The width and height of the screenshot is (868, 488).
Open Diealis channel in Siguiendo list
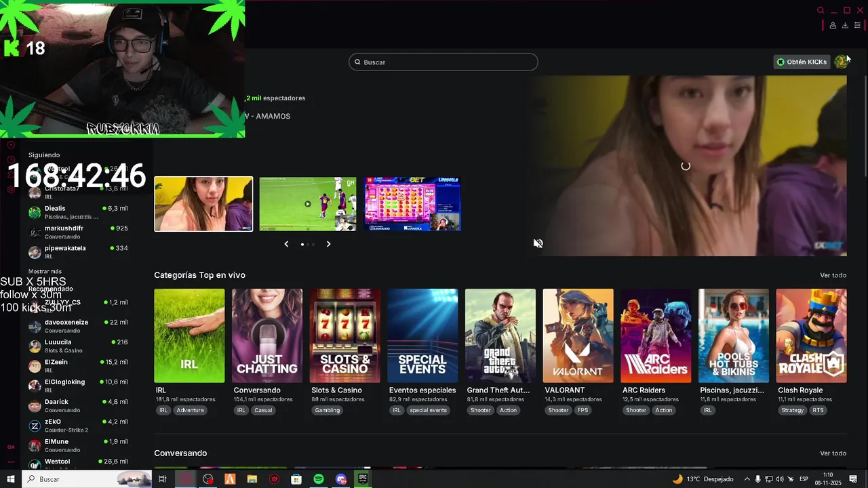click(78, 212)
